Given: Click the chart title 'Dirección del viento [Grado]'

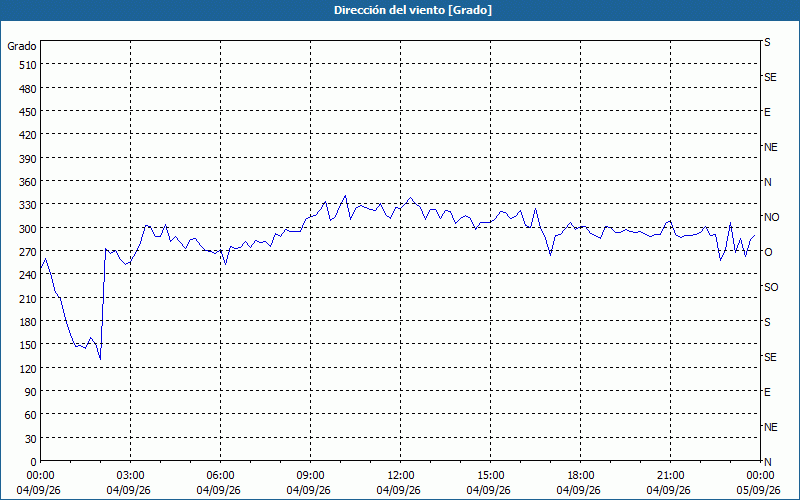Looking at the screenshot, I should pyautogui.click(x=413, y=10).
